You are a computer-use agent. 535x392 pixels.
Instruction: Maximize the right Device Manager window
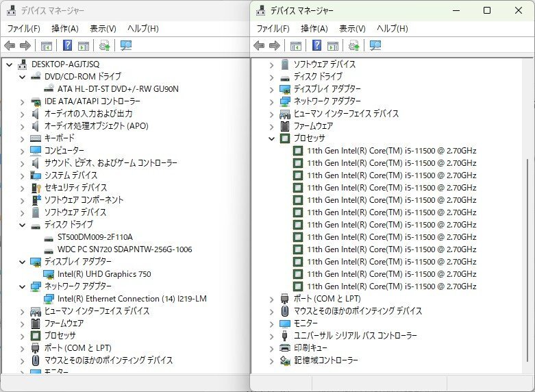coord(487,10)
